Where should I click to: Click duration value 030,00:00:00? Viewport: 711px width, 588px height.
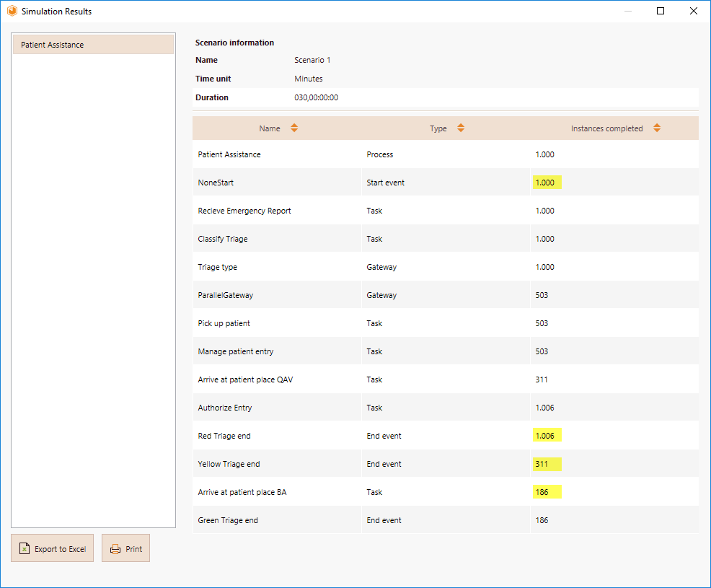click(316, 97)
